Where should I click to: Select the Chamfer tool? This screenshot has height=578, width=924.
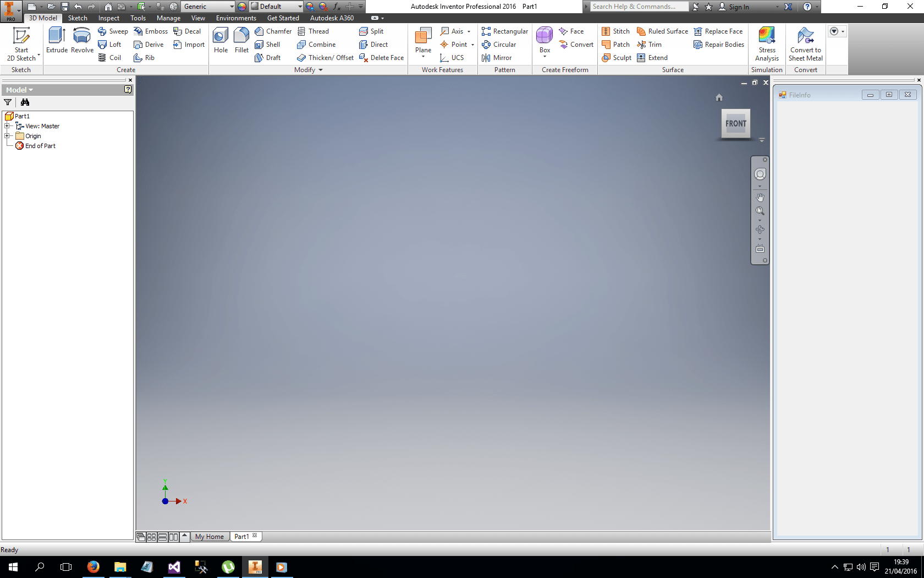tap(273, 31)
